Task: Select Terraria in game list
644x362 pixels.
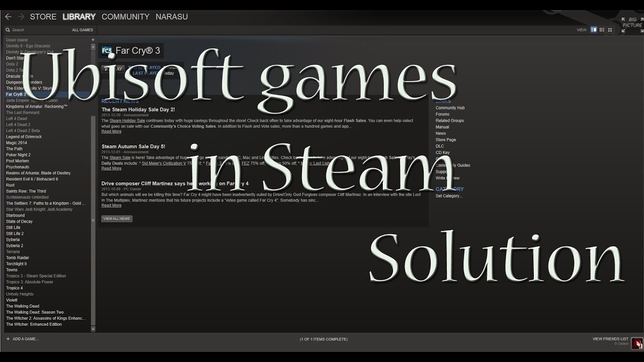Action: [13, 251]
